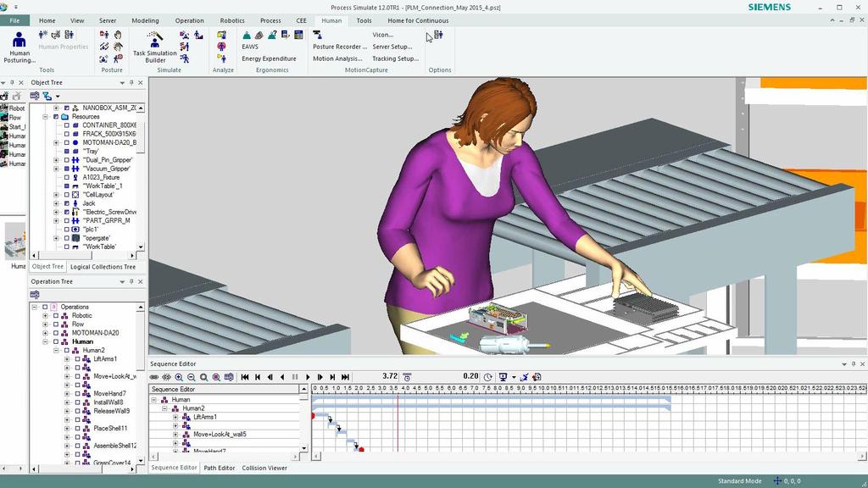
Task: Open the Home for Continuous tab
Action: [418, 20]
